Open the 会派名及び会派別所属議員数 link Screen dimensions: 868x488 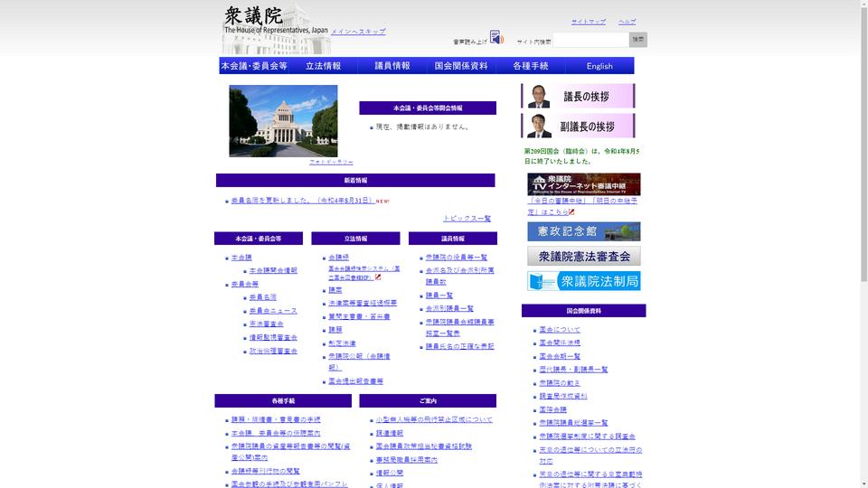click(x=459, y=277)
